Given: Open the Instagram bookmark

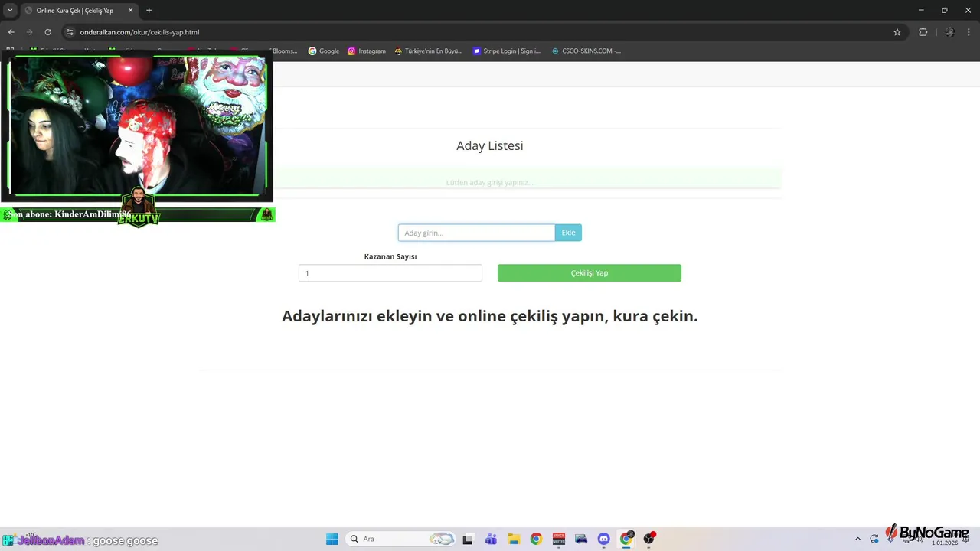Looking at the screenshot, I should click(x=367, y=51).
